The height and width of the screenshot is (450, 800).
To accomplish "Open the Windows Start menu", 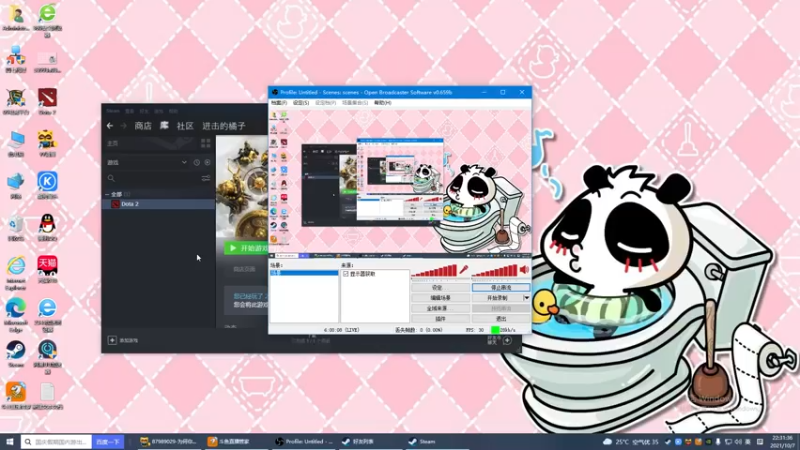I will pos(9,441).
